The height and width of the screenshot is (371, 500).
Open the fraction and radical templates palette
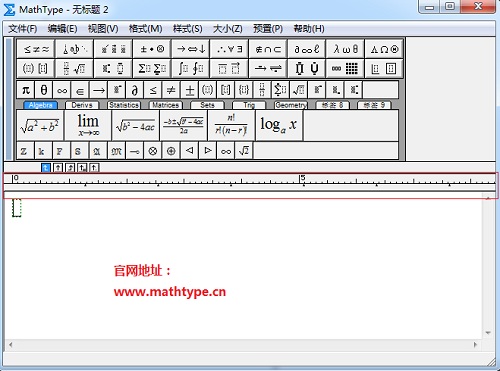(x=75, y=69)
